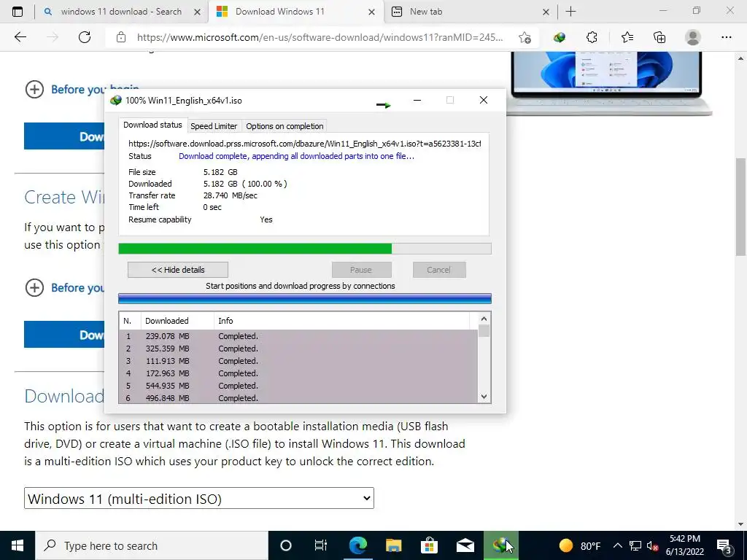Select connection row 6 with 496.848 MB

click(298, 397)
